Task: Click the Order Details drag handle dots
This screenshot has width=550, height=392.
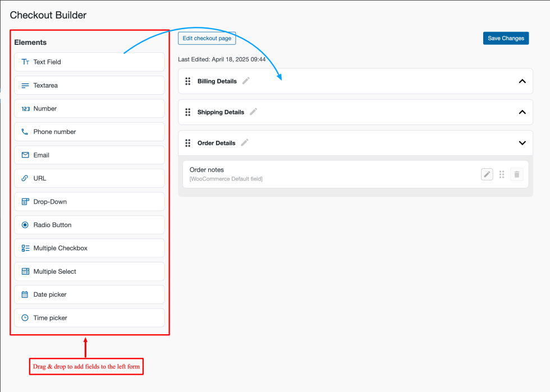Action: [x=188, y=143]
